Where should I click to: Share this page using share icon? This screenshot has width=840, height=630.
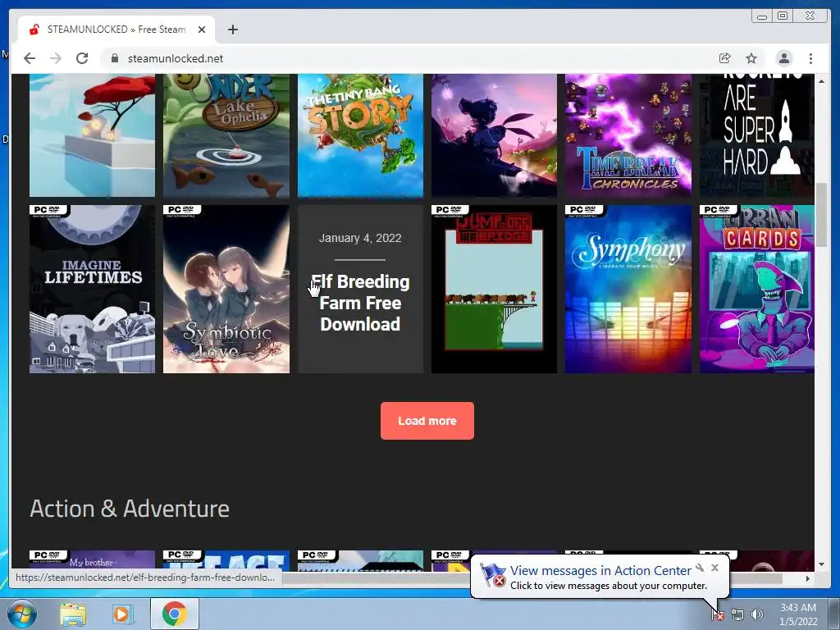(x=725, y=58)
